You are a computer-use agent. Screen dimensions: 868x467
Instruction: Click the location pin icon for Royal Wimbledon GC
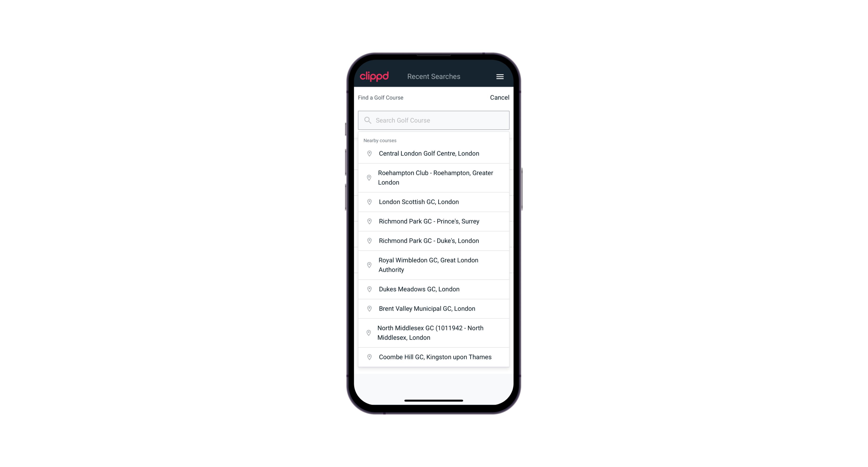[368, 265]
